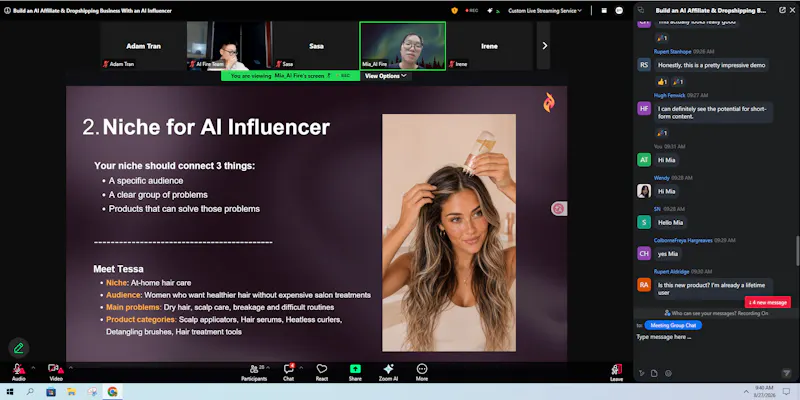Open the Windows Start menu

9,392
